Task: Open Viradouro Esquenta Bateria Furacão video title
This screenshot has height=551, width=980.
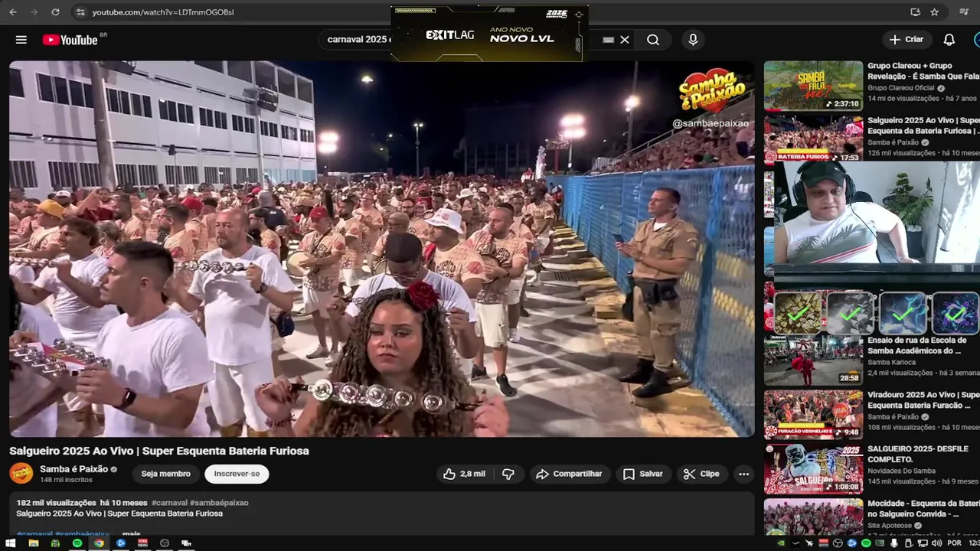Action: 923,400
